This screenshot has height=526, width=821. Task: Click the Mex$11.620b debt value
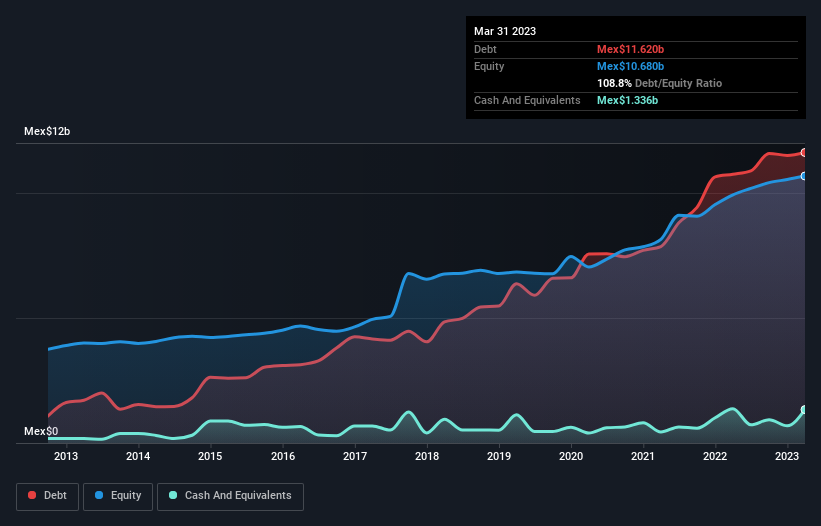click(630, 49)
